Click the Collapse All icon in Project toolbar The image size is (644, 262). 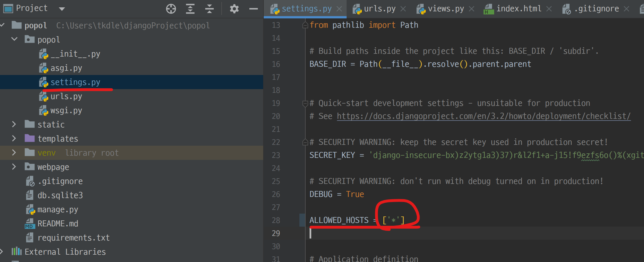(209, 9)
